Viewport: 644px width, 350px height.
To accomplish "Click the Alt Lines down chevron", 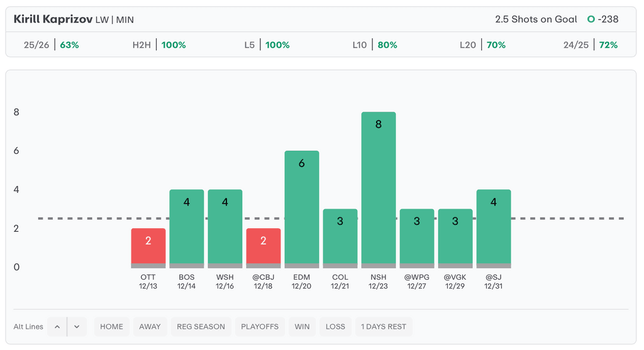I will (x=76, y=327).
